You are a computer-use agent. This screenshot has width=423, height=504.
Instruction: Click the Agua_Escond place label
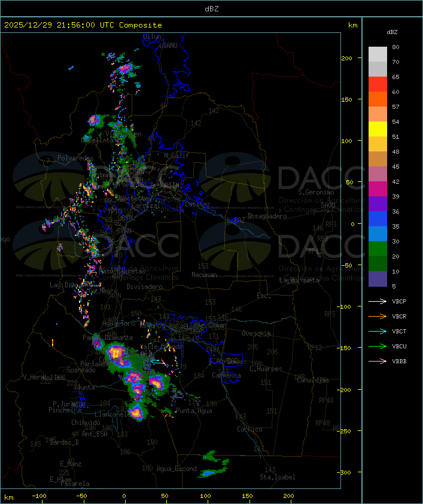click(176, 469)
